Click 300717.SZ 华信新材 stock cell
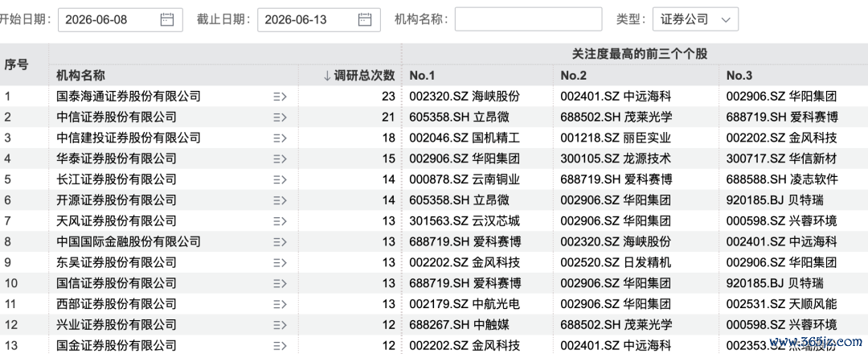Viewport: 868px width, 354px height. click(x=782, y=158)
